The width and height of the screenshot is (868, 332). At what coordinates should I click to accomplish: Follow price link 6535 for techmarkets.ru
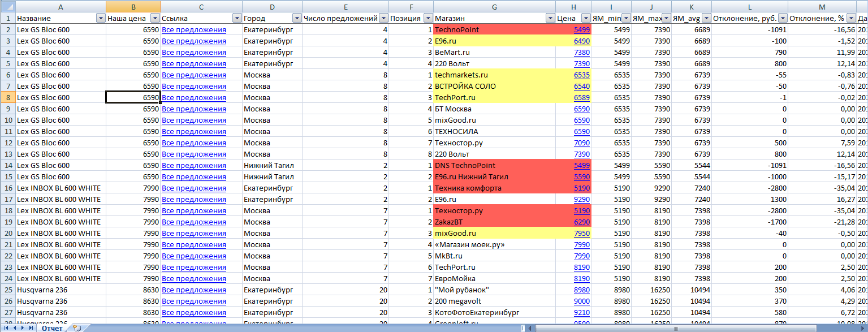[582, 75]
